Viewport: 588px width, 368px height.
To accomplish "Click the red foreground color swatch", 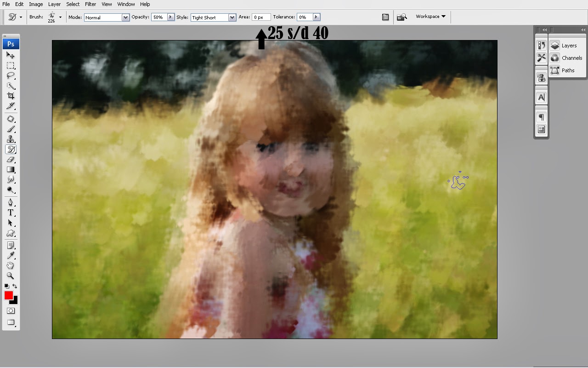I will click(8, 295).
